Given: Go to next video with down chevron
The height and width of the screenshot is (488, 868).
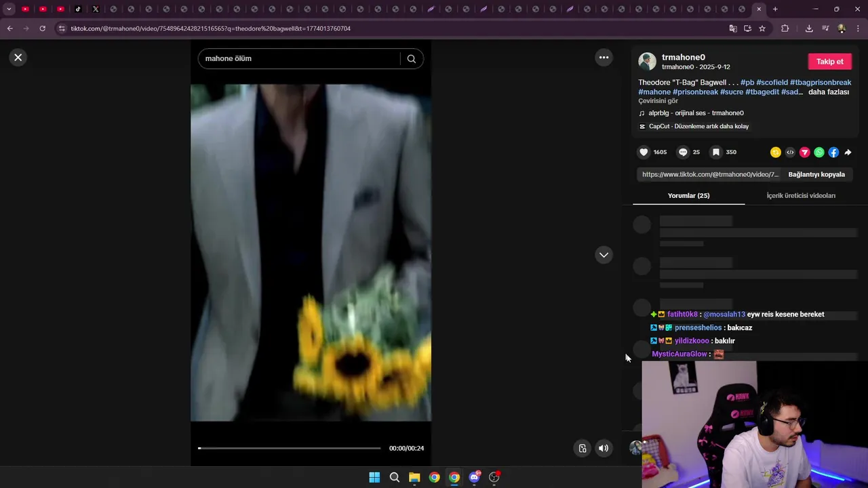Looking at the screenshot, I should (x=604, y=255).
